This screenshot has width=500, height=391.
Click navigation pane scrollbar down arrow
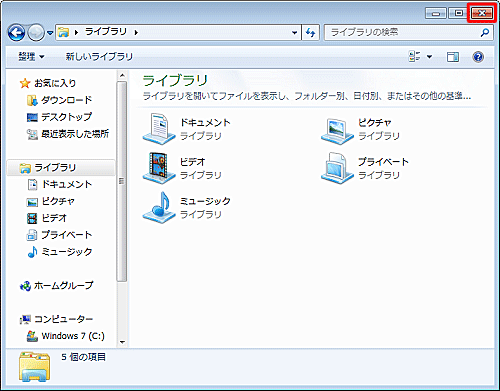point(122,342)
